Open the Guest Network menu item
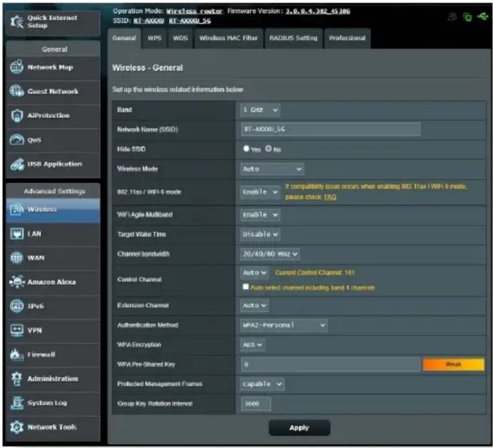The image size is (493, 448). (x=53, y=92)
